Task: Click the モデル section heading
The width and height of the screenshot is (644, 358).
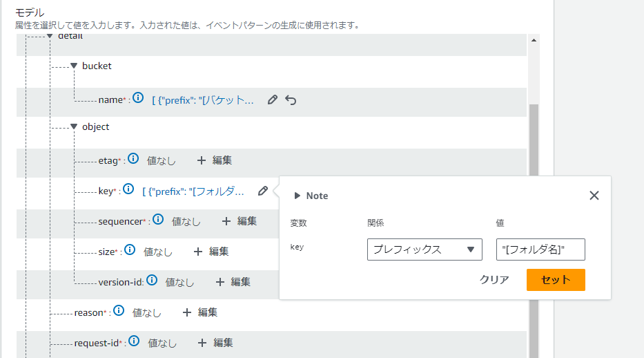Action: pos(30,12)
